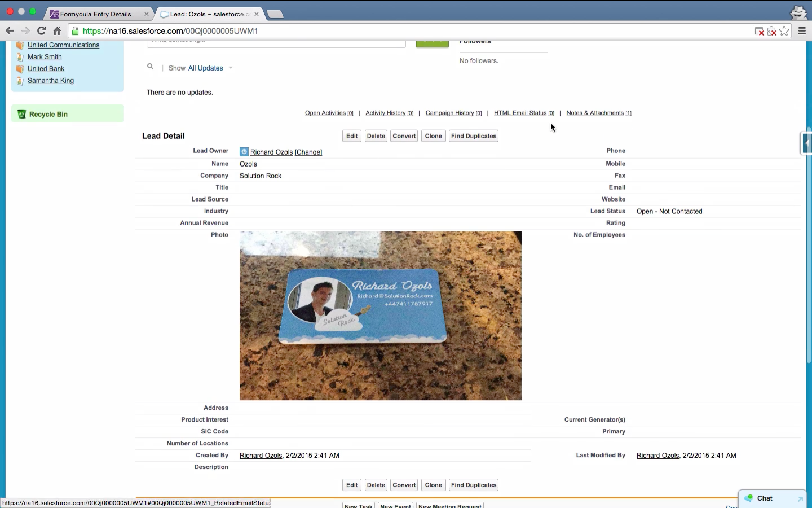Click the business card photo thumbnail
The height and width of the screenshot is (508, 812).
point(381,316)
